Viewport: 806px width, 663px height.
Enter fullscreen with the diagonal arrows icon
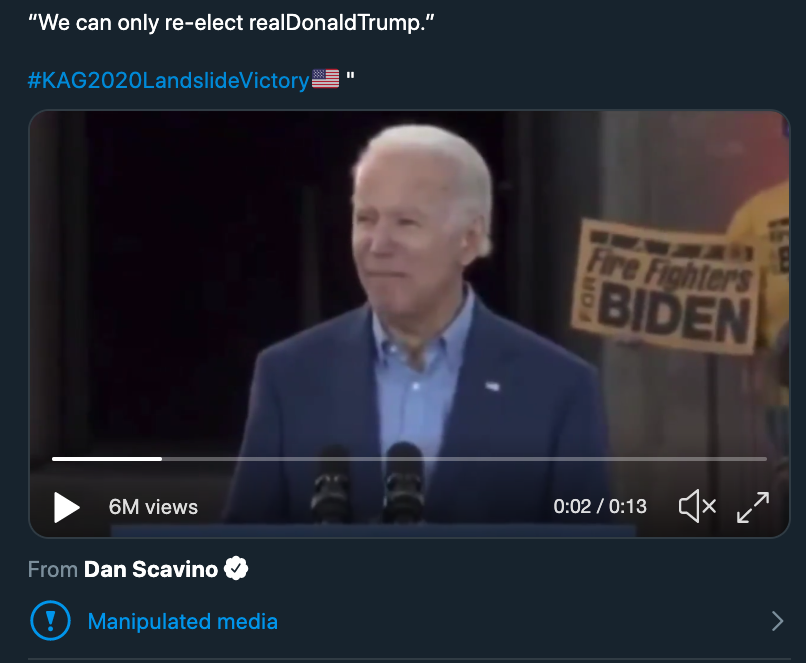(752, 507)
